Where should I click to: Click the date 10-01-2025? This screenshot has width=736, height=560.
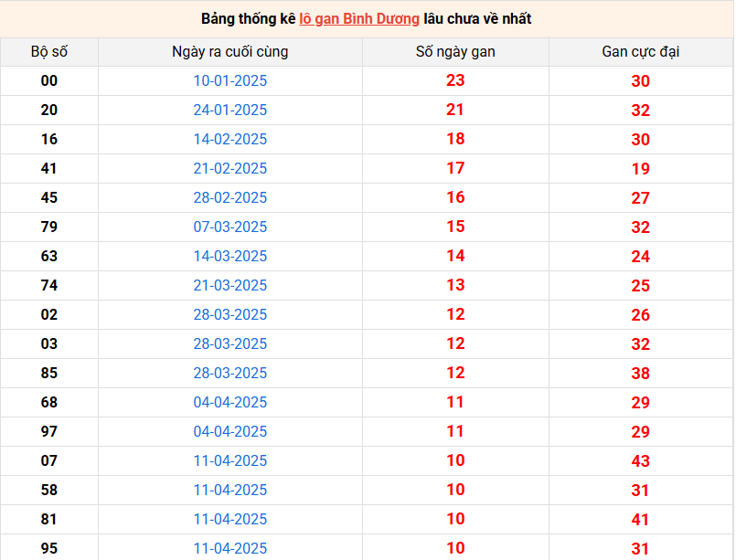pos(229,81)
